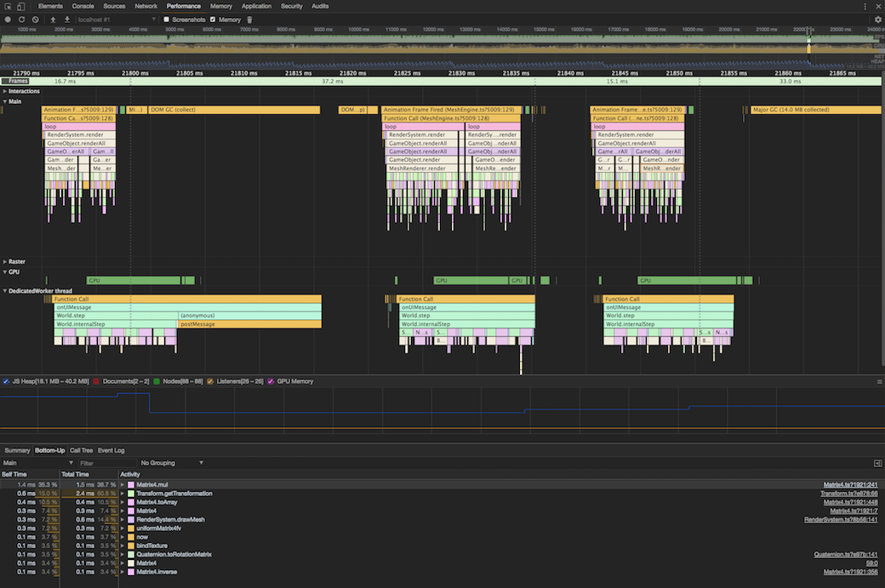
Task: Switch to the Event Log tab
Action: pyautogui.click(x=111, y=450)
